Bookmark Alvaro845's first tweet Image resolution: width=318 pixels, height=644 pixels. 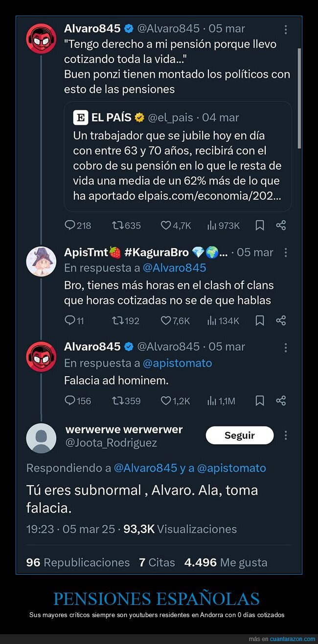coord(260,225)
